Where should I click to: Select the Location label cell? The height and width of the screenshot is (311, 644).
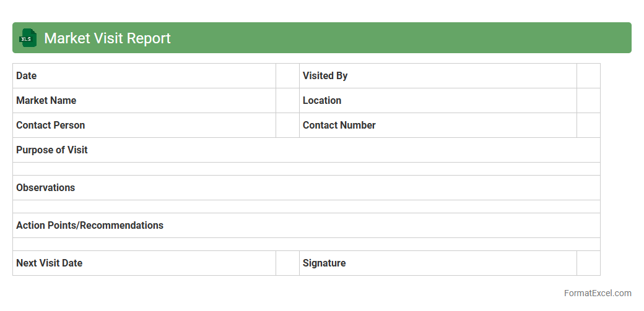438,101
